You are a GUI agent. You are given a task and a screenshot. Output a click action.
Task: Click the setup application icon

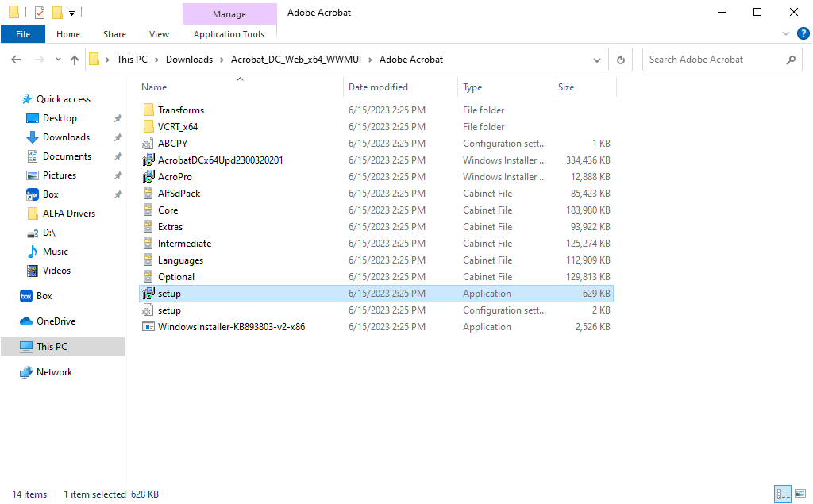tap(148, 293)
